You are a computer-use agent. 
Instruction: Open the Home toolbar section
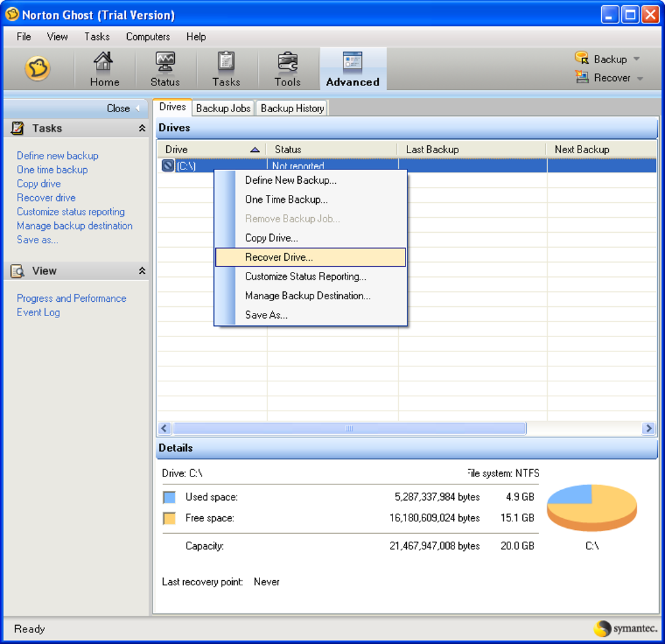tap(104, 68)
